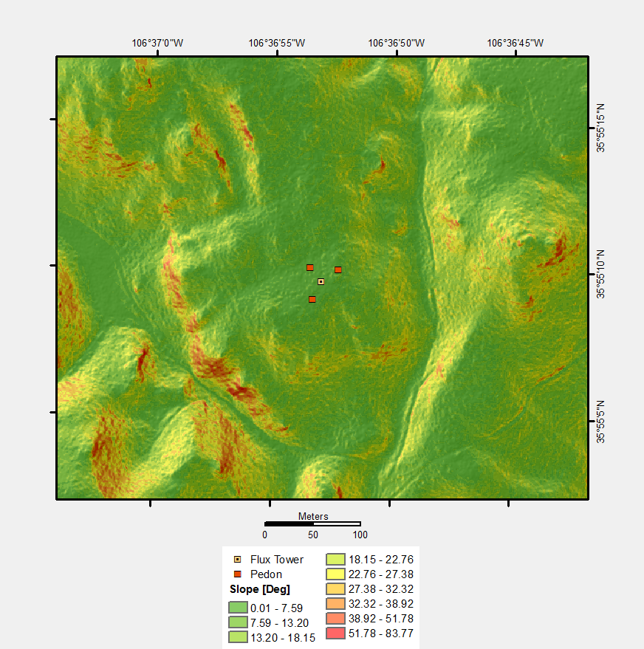This screenshot has height=649, width=644.
Task: Click the Pedon legend label
Action: [x=266, y=574]
